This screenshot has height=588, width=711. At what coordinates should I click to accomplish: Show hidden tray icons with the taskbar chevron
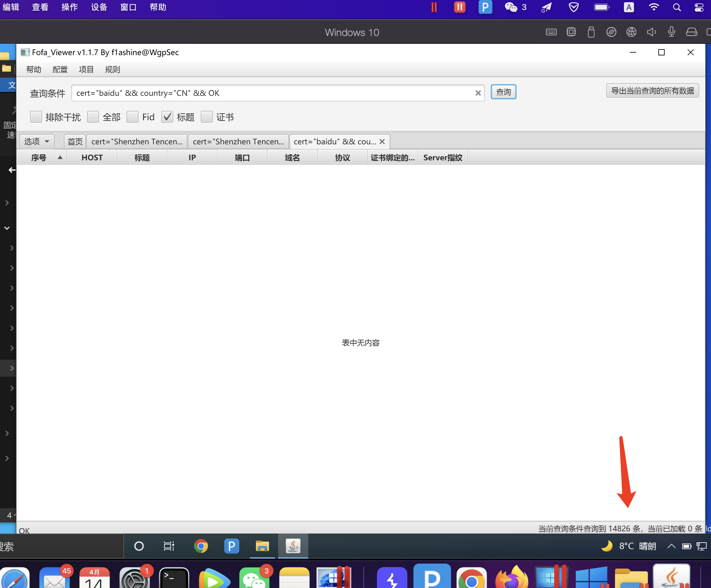(671, 546)
